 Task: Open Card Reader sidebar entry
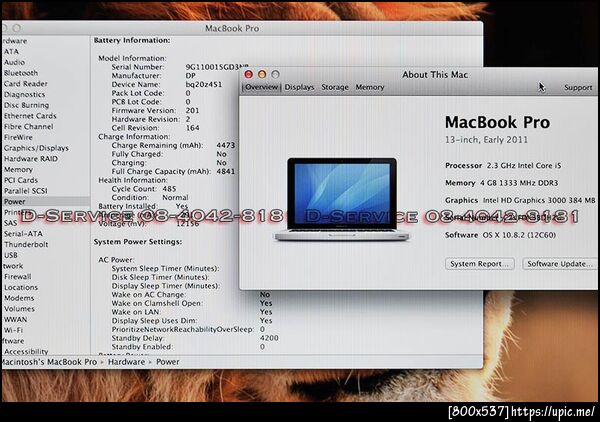coord(26,83)
